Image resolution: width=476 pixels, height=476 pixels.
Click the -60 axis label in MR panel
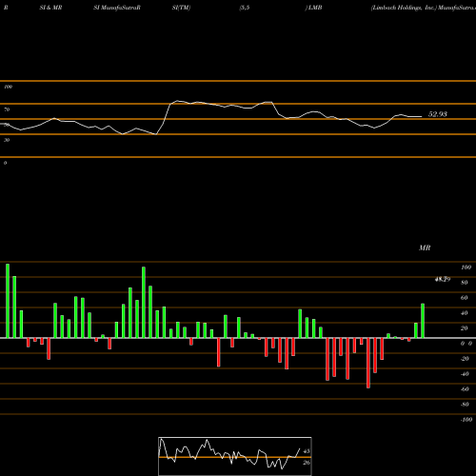coord(465,389)
